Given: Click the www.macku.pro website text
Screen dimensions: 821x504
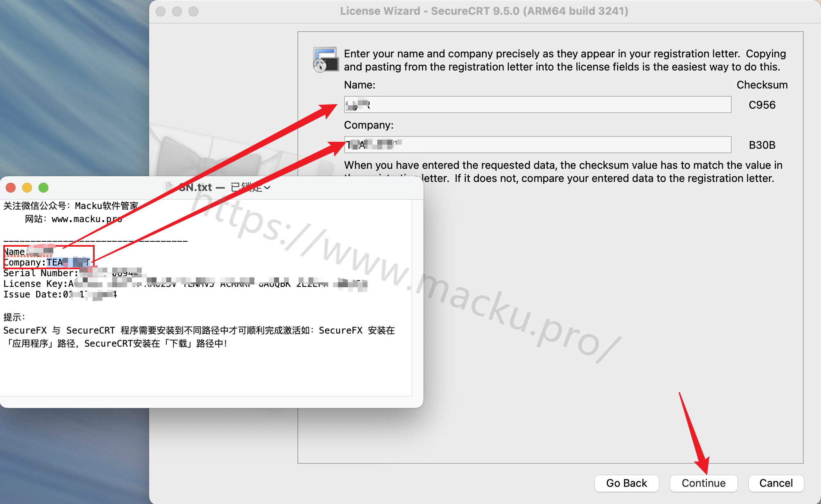Looking at the screenshot, I should click(87, 219).
